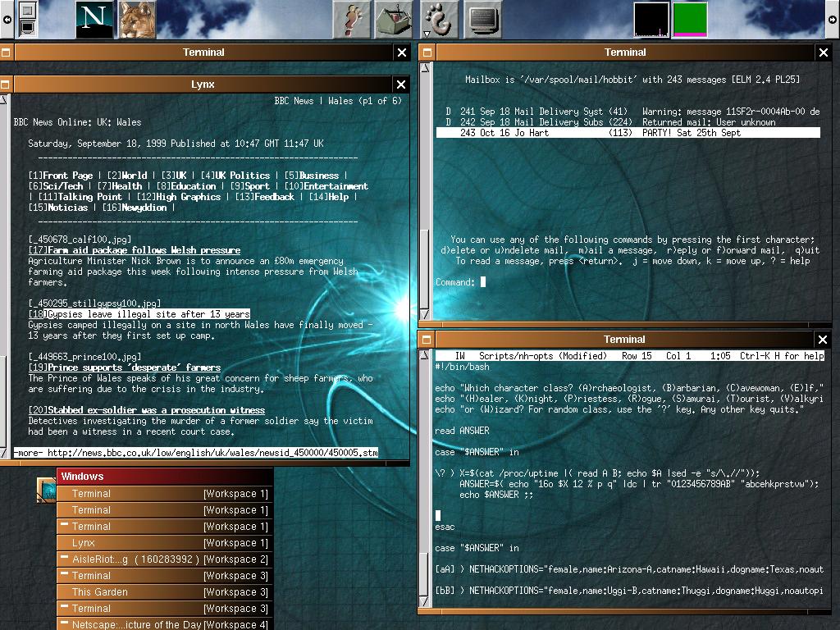Follow the [16]Newyddion link

tap(134, 208)
